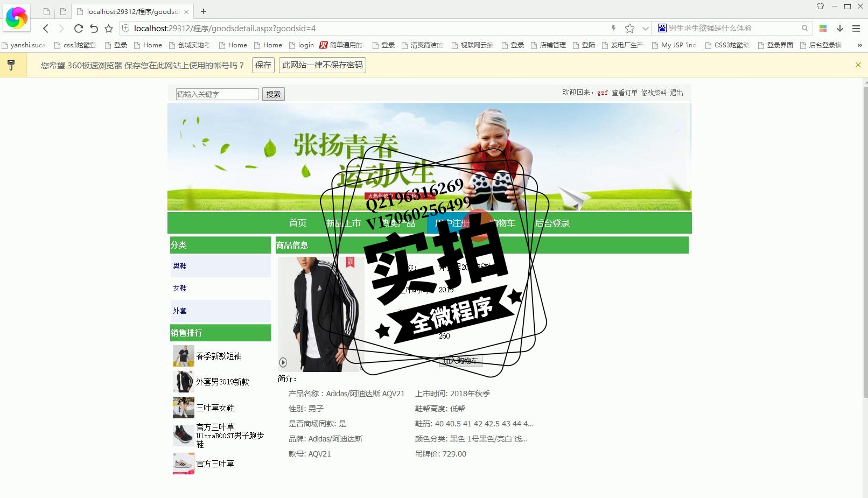Screen dimensions: 868x498
Task: Select 女鞋 category
Action: [x=180, y=288]
